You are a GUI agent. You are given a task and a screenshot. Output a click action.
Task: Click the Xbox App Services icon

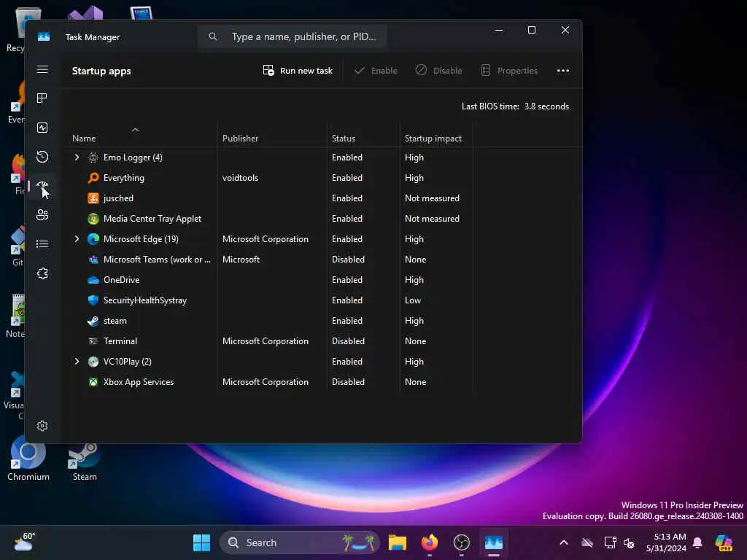[x=93, y=382]
